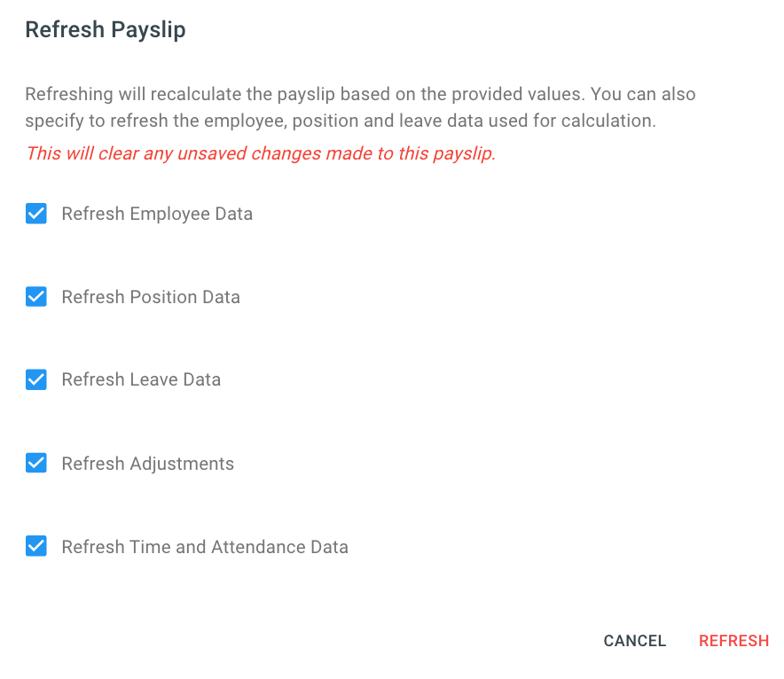
Task: Uncheck the Refresh Employee Data checkbox
Action: point(36,214)
